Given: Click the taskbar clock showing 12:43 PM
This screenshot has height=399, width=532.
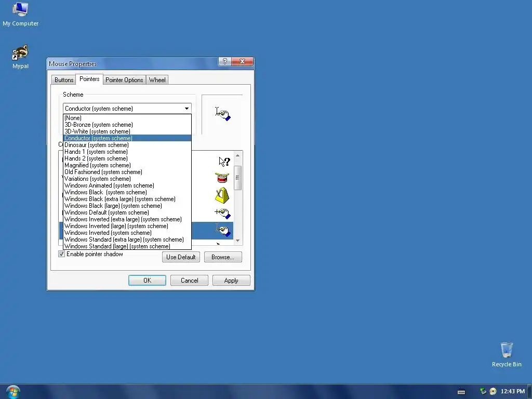Looking at the screenshot, I should tap(512, 391).
